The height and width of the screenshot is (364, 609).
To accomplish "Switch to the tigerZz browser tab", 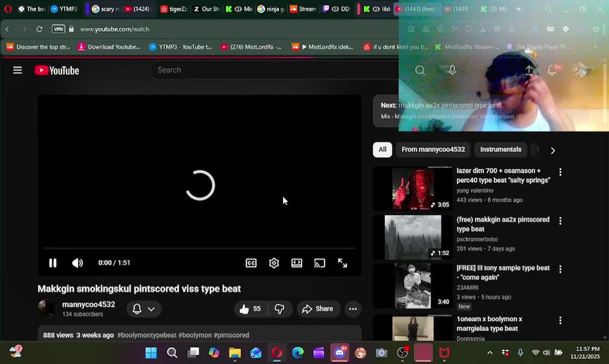I will coord(174,9).
